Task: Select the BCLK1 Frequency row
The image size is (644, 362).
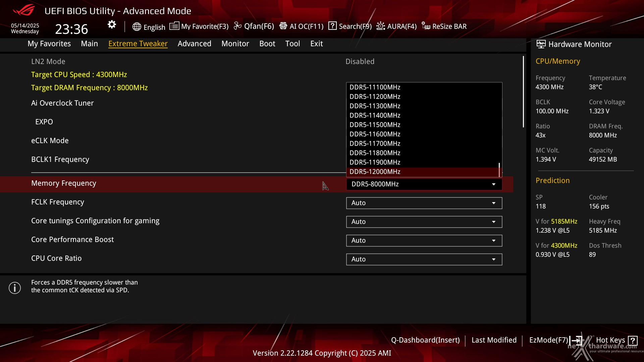Action: point(257,159)
